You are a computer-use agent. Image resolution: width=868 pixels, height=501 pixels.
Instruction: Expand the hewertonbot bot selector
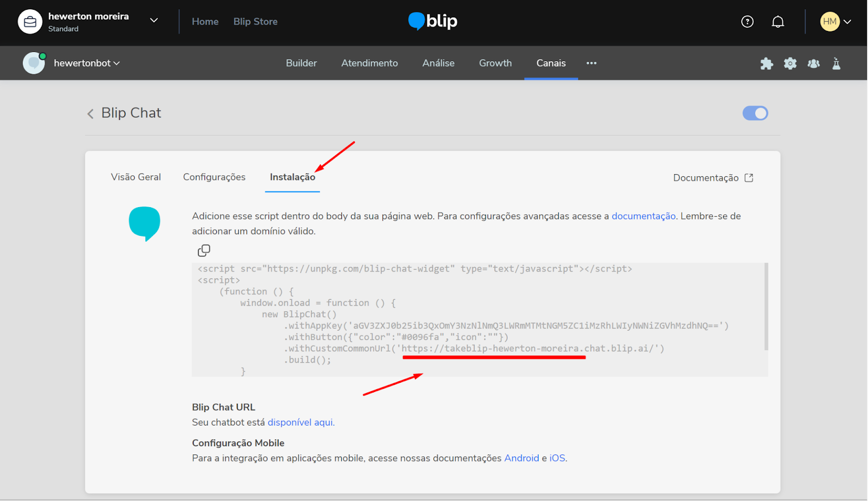tap(87, 63)
